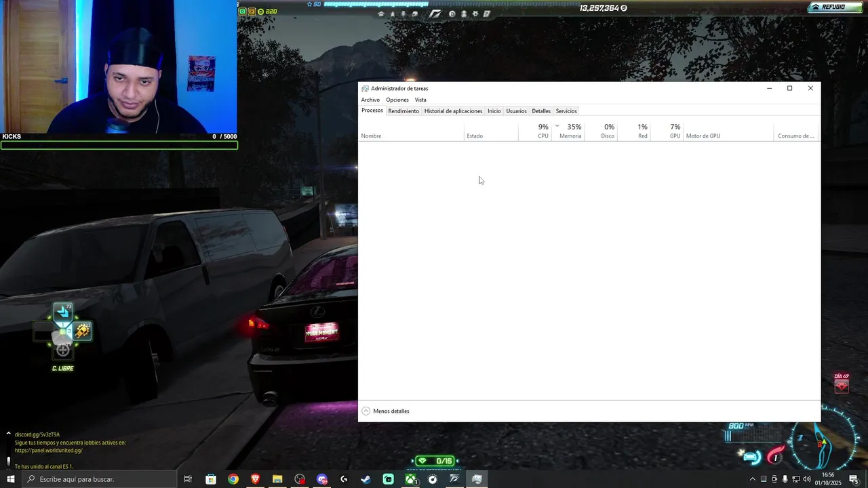The height and width of the screenshot is (488, 868).
Task: Sort by Memoria column
Action: (568, 131)
